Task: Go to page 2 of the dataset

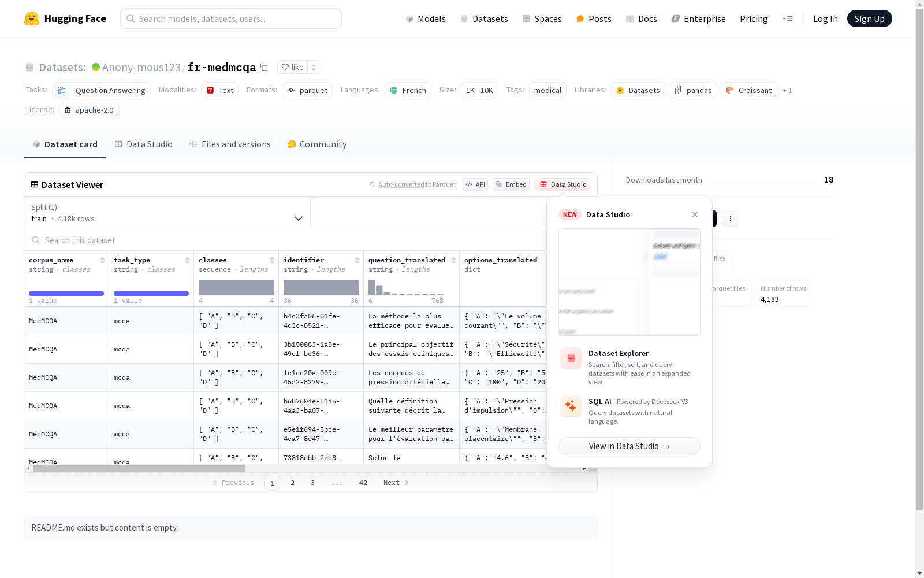Action: (x=292, y=483)
